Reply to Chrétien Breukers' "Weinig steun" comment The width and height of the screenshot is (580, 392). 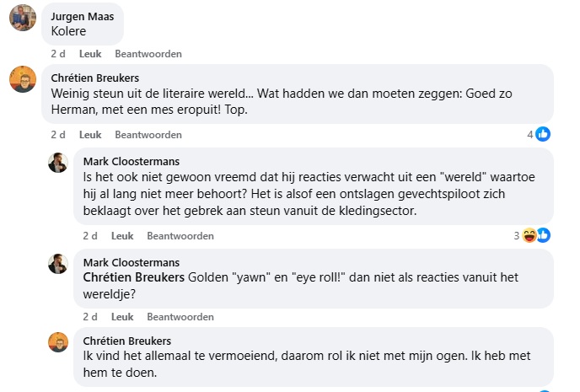click(x=148, y=135)
